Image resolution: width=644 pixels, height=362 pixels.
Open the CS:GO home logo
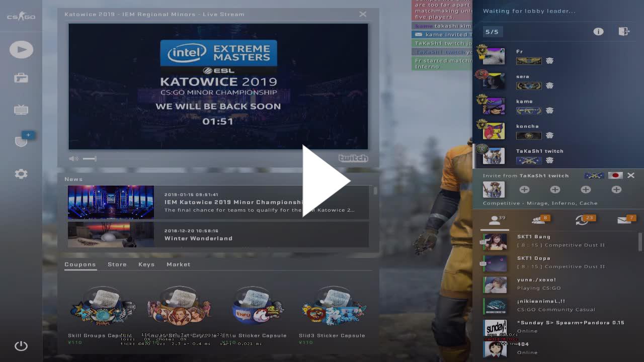(x=21, y=17)
